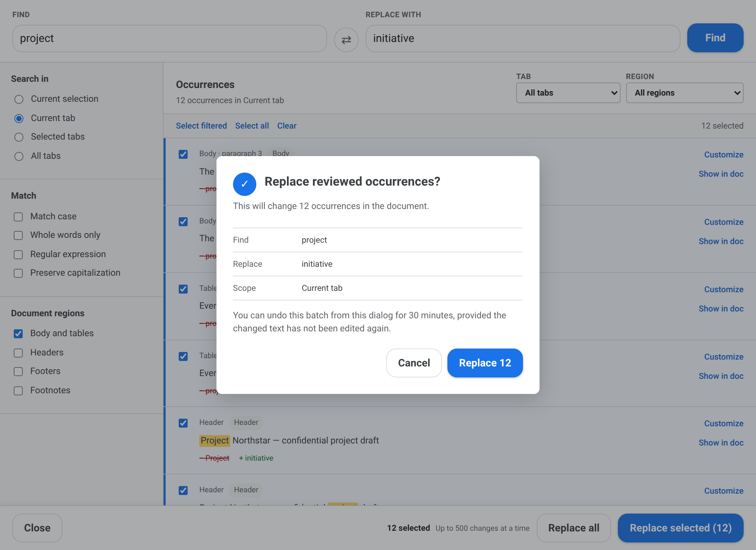Enable Preserve capitalization

coord(18,273)
